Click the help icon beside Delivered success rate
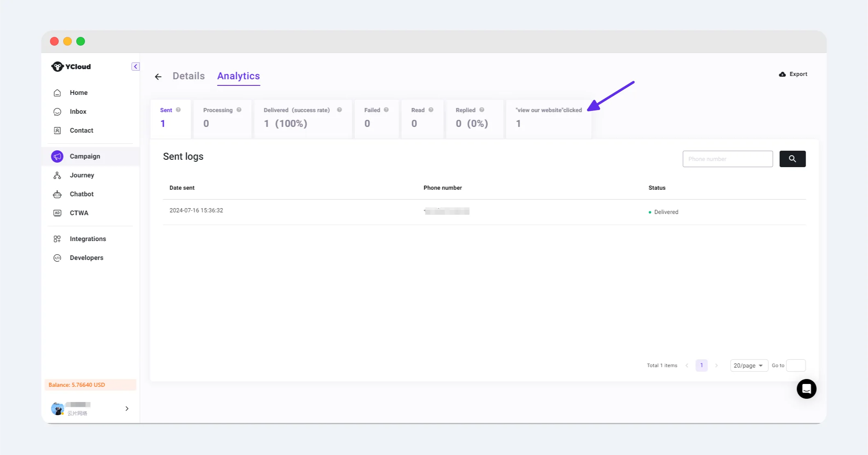868x455 pixels. pos(339,110)
